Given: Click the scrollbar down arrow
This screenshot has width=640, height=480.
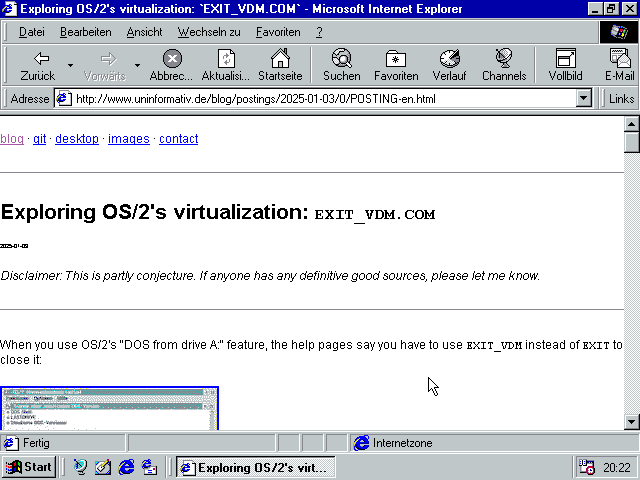Looking at the screenshot, I should point(631,422).
